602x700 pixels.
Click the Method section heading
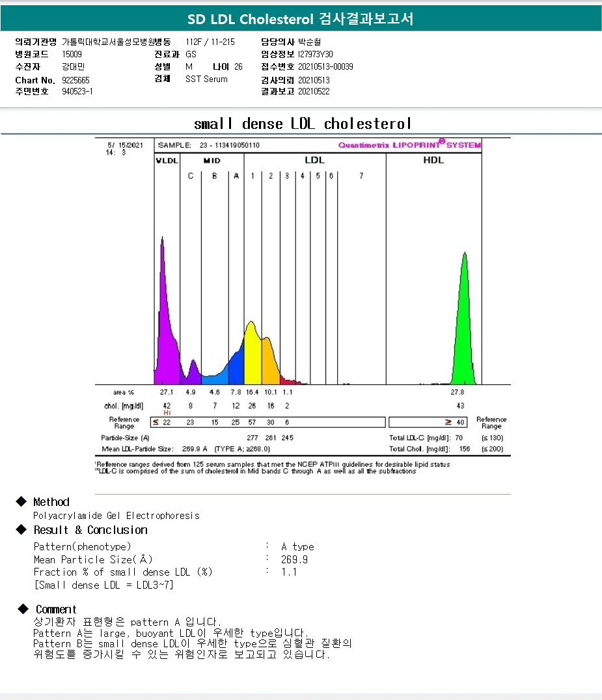[51, 502]
